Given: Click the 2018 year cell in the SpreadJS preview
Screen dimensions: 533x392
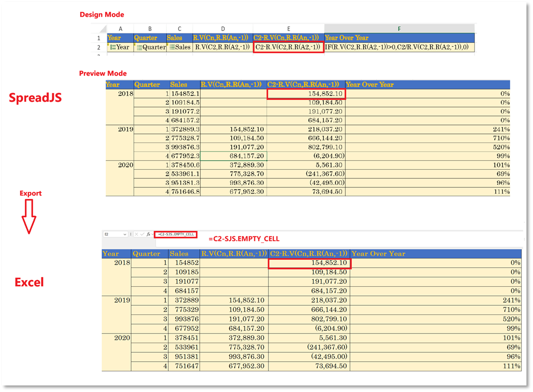Looking at the screenshot, I should [120, 107].
